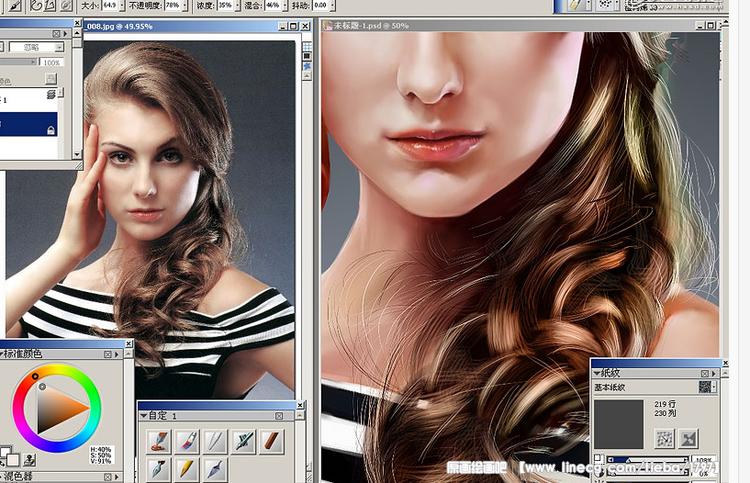750x483 pixels.
Task: Select the multicolor brush variant in custom palette
Action: click(x=187, y=441)
